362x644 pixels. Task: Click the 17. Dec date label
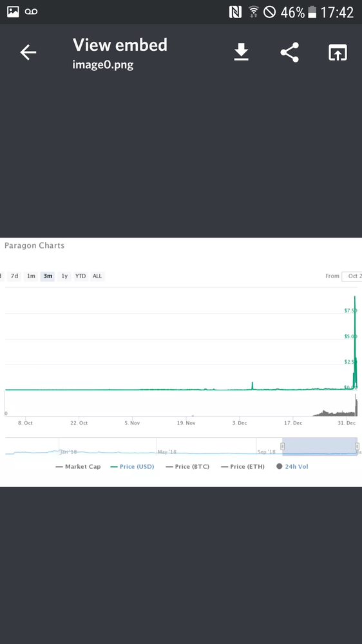pos(293,423)
